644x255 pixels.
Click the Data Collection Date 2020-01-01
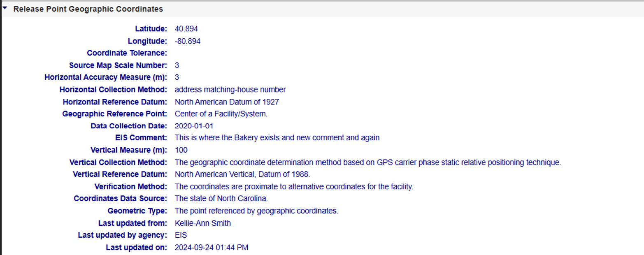[194, 126]
